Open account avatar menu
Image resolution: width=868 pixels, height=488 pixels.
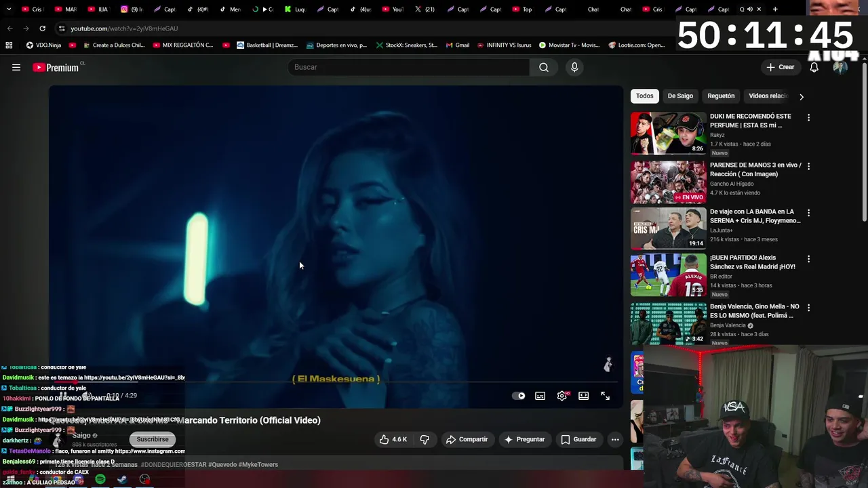point(840,67)
